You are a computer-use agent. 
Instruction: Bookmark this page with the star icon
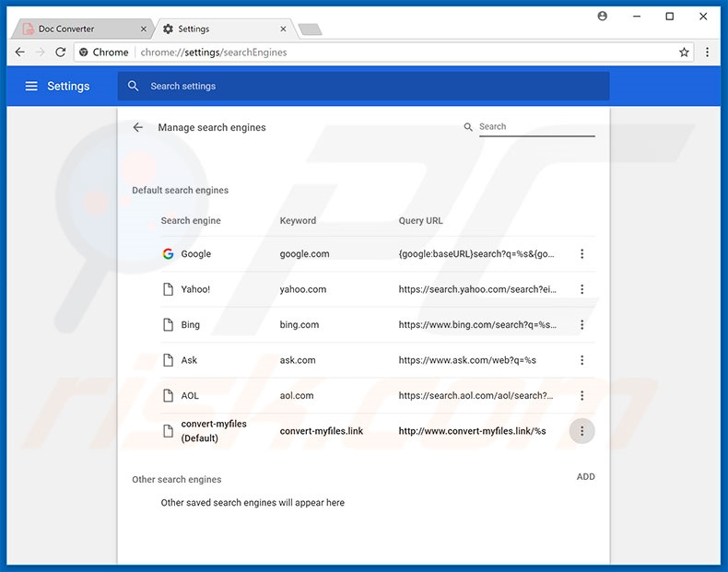[684, 53]
